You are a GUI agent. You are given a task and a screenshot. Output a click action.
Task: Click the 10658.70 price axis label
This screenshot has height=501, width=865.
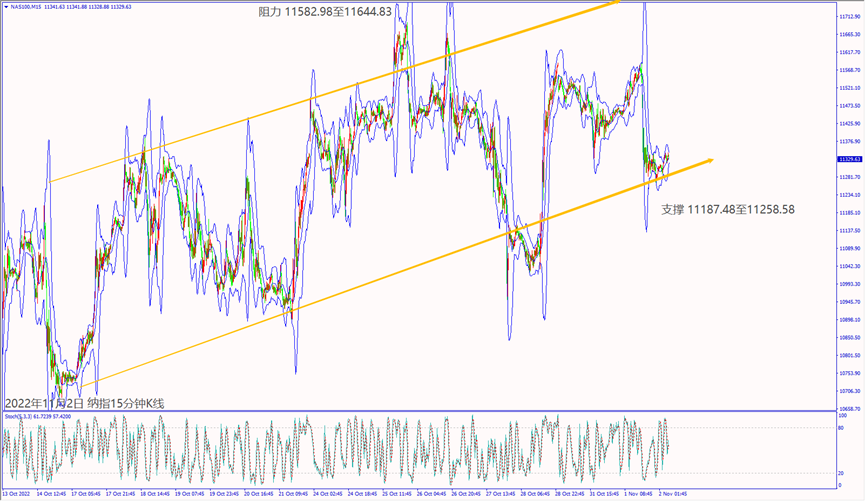click(850, 409)
